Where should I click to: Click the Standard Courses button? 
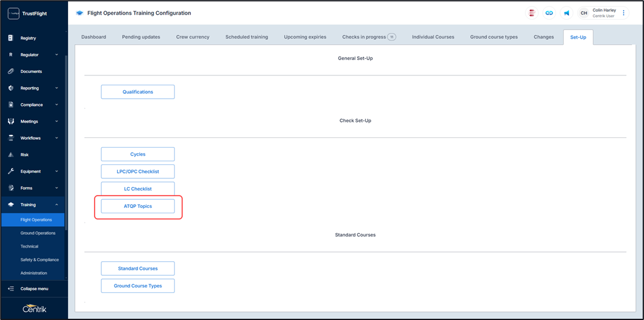(138, 269)
